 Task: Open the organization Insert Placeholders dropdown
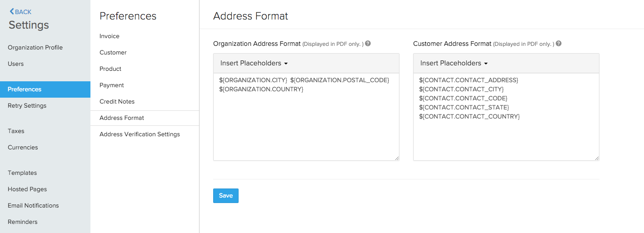click(254, 63)
